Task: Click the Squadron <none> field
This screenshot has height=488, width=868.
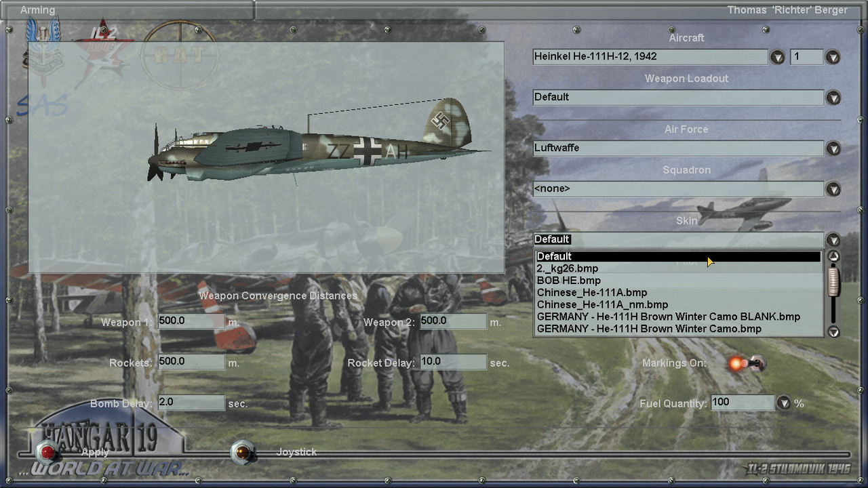Action: tap(678, 189)
